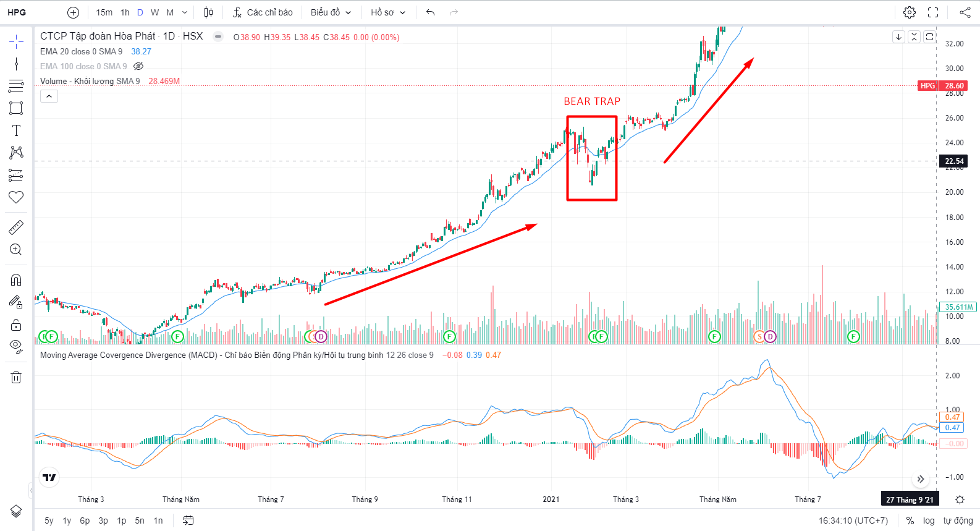This screenshot has width=980, height=531.
Task: Undo the last chart action
Action: (x=431, y=12)
